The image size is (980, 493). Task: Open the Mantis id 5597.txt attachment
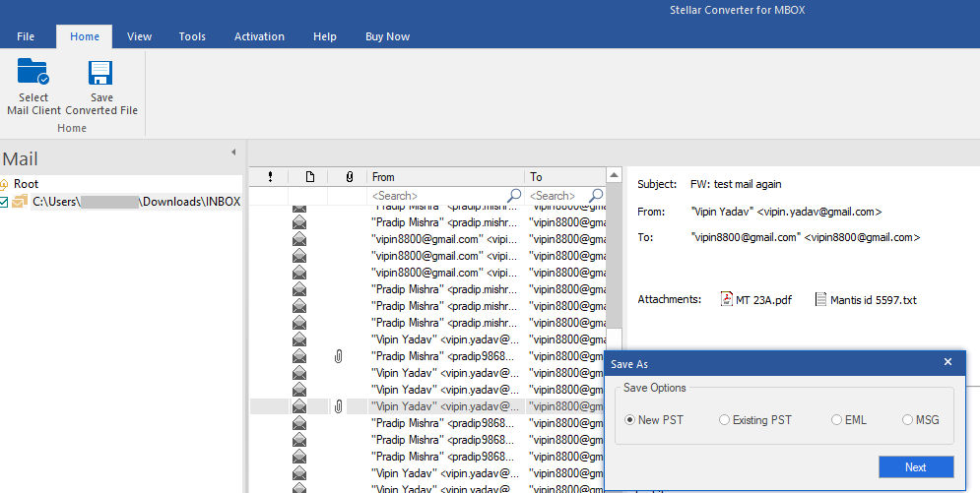coord(866,299)
